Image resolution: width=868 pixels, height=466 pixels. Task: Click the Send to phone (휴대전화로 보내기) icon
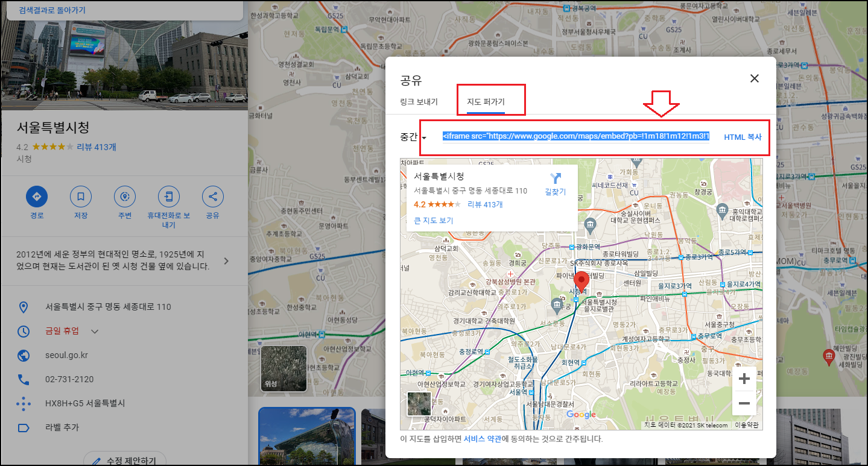pos(169,197)
